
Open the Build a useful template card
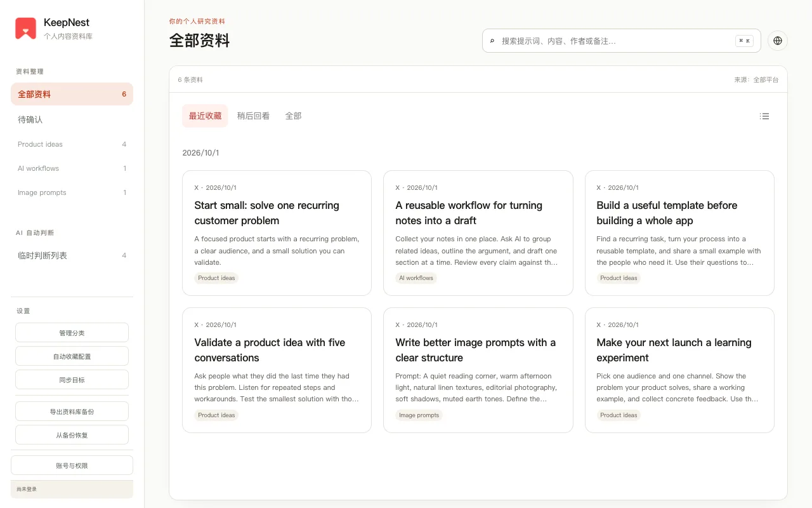679,233
